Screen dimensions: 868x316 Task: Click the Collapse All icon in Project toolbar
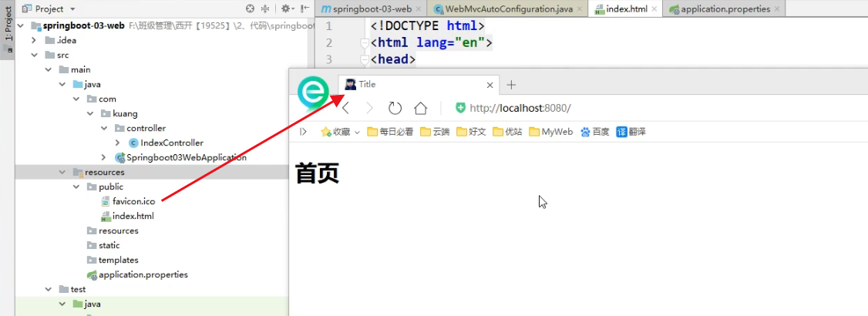(x=266, y=8)
